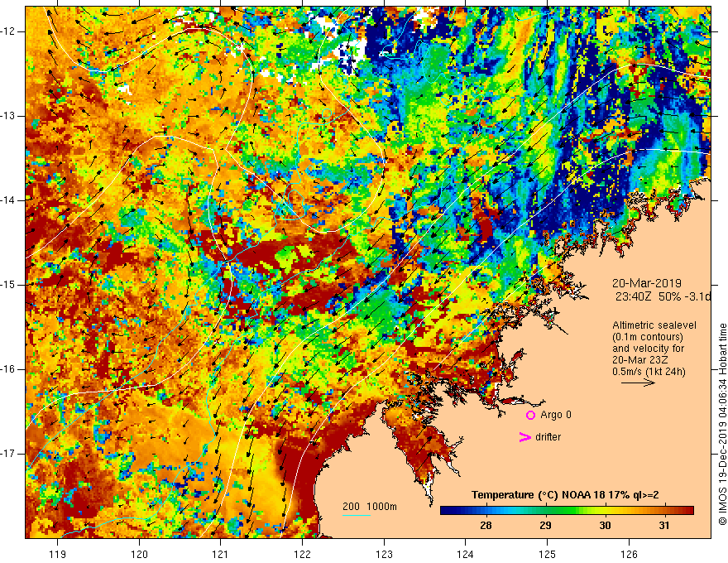Click the 121 longitude axis label
Screen dimensions: 728x563
221,554
